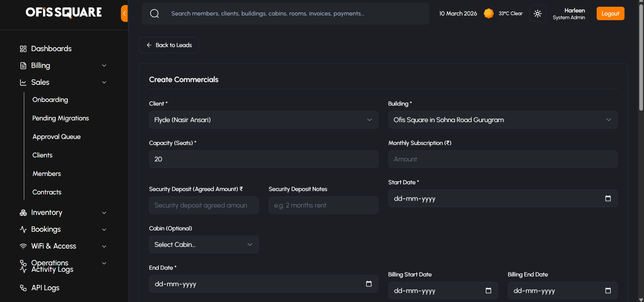Open Billing End Date calendar icon
Viewport: 644px width, 302px height.
608,291
